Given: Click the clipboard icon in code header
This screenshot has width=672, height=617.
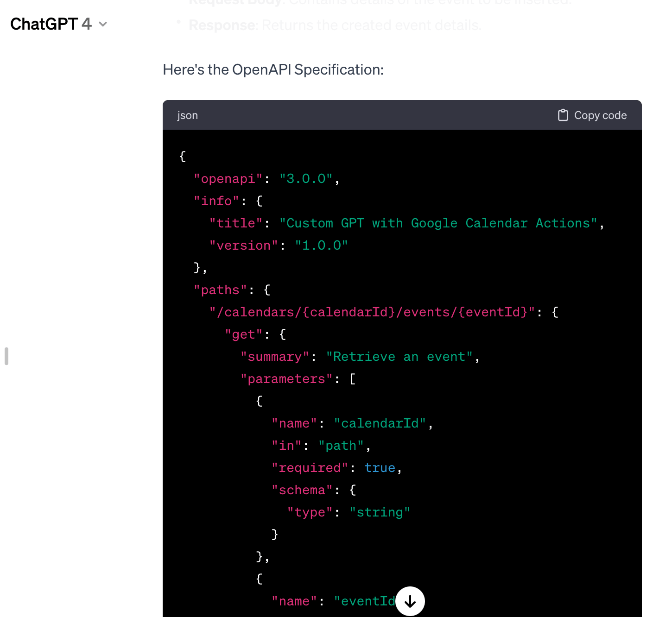Looking at the screenshot, I should [x=563, y=115].
